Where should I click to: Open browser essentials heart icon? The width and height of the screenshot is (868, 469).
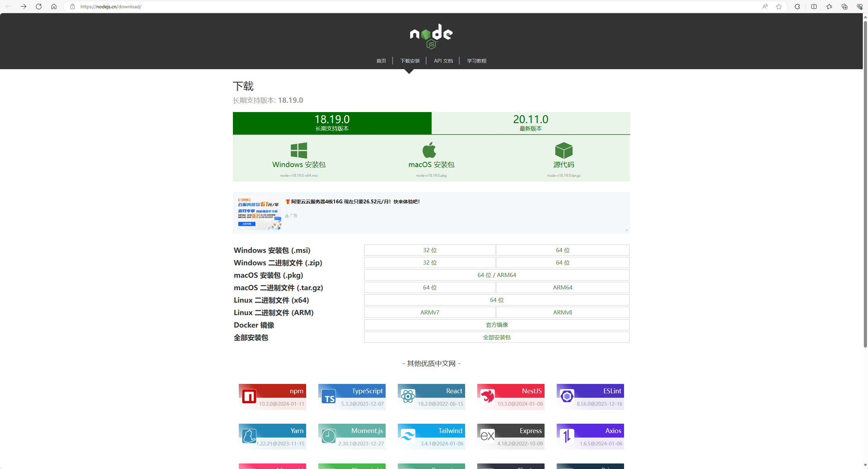860,7
